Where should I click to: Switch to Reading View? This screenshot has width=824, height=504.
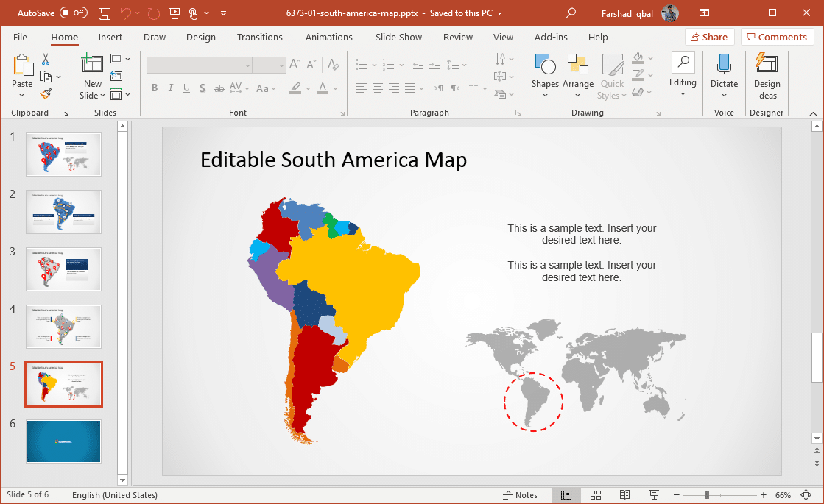coord(624,495)
